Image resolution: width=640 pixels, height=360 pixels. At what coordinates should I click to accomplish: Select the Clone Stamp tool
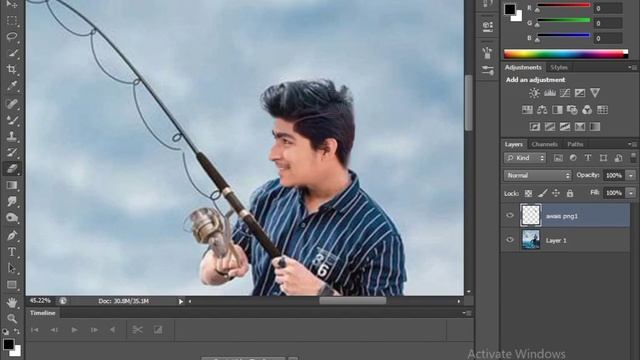pos(12,136)
